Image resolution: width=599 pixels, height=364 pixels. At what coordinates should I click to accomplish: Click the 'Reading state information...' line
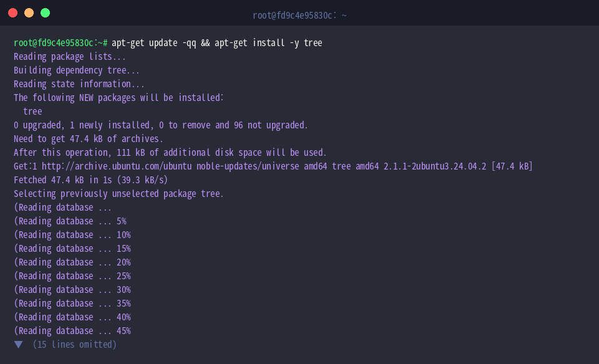[79, 84]
